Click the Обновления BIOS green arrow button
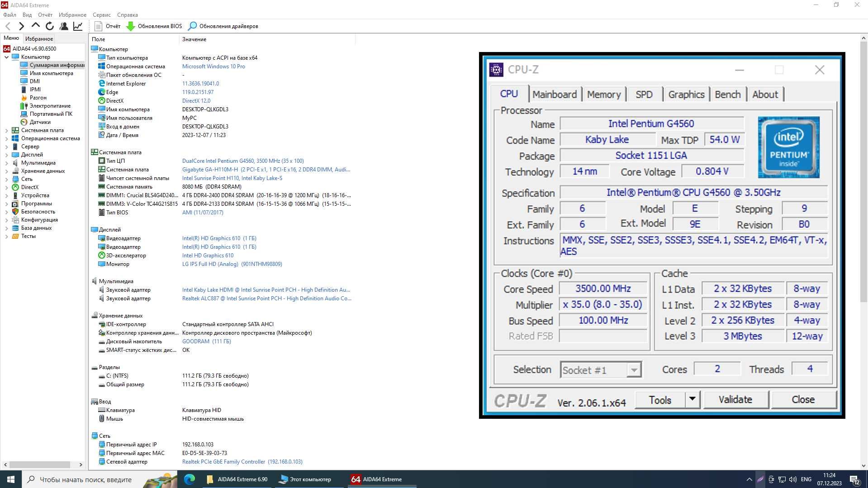The width and height of the screenshot is (868, 488). pos(154,26)
